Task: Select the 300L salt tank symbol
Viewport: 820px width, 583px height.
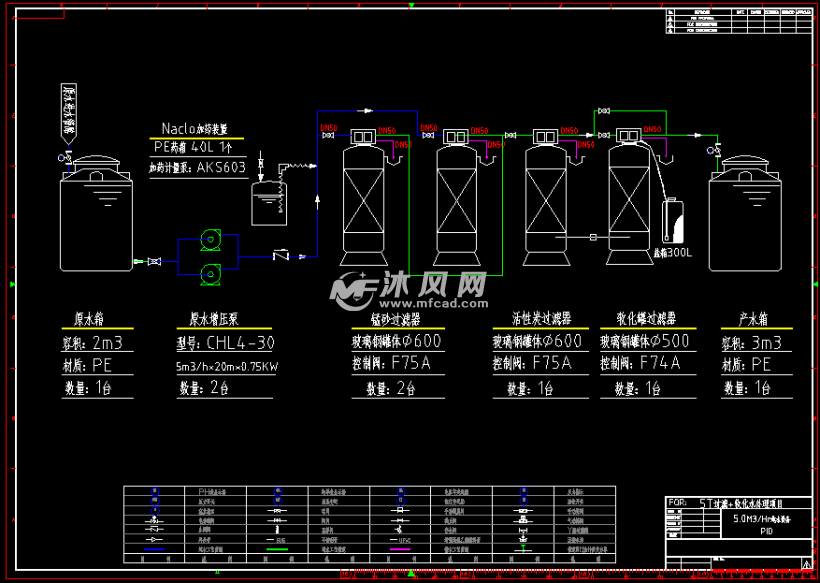Action: [x=673, y=220]
